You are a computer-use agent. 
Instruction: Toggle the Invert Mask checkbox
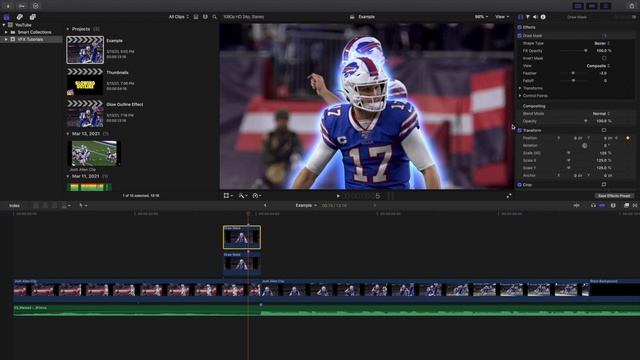pos(604,58)
